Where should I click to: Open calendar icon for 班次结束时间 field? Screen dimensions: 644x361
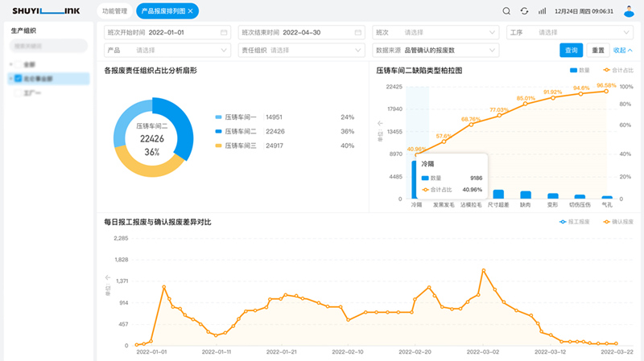pyautogui.click(x=358, y=32)
